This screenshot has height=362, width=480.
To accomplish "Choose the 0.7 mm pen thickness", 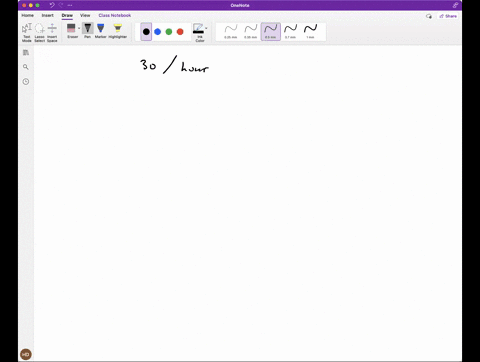I will 290,32.
